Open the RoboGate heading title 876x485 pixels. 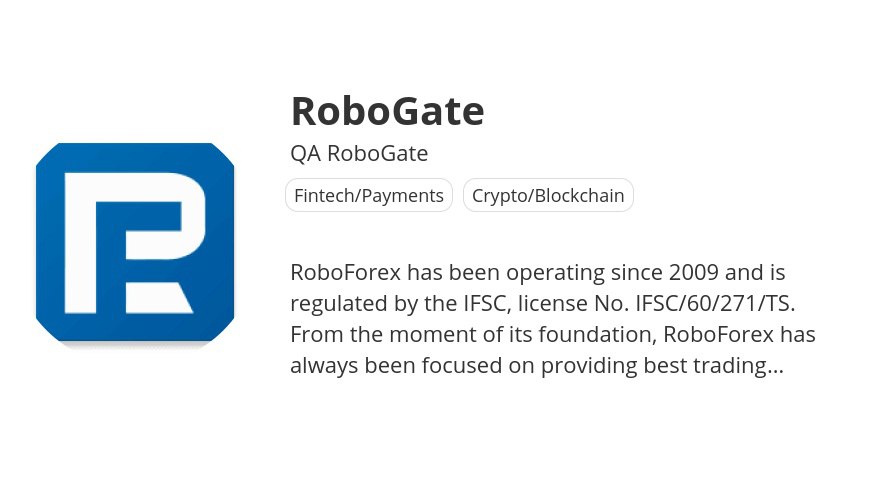tap(387, 111)
